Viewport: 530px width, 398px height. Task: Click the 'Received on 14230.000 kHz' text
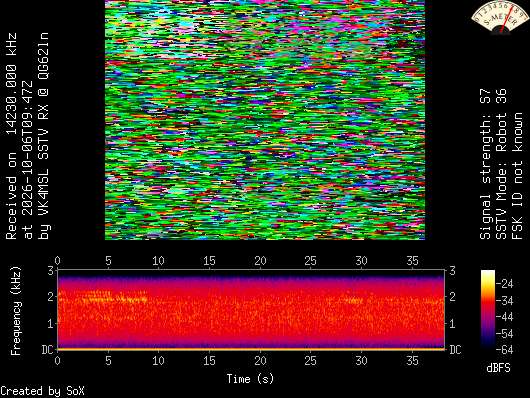click(x=11, y=136)
